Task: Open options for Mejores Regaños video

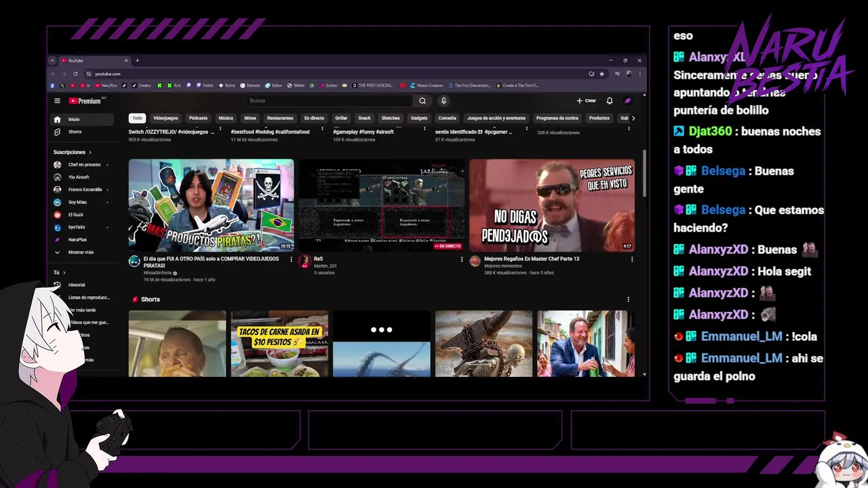Action: (632, 259)
